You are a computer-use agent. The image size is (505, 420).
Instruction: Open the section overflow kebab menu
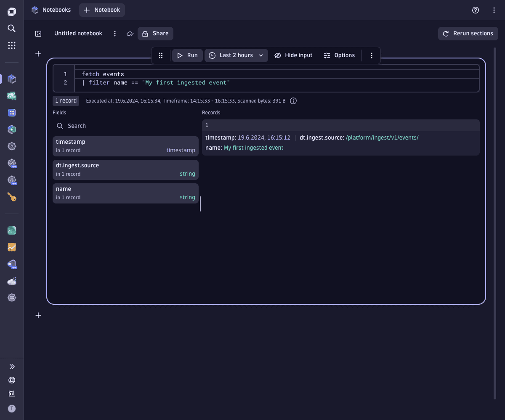(x=371, y=55)
